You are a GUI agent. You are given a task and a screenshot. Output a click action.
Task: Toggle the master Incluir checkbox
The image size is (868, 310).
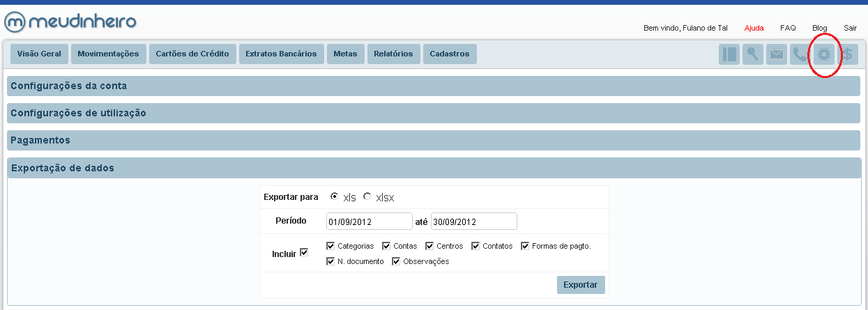[303, 252]
